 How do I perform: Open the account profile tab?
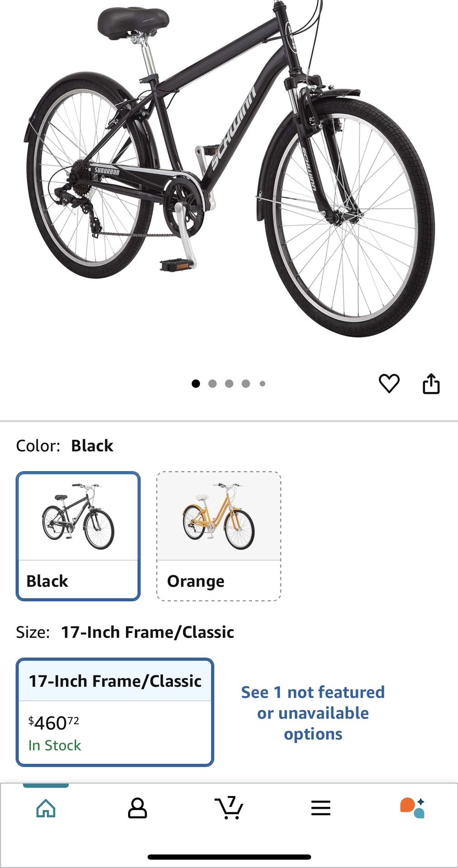(137, 808)
